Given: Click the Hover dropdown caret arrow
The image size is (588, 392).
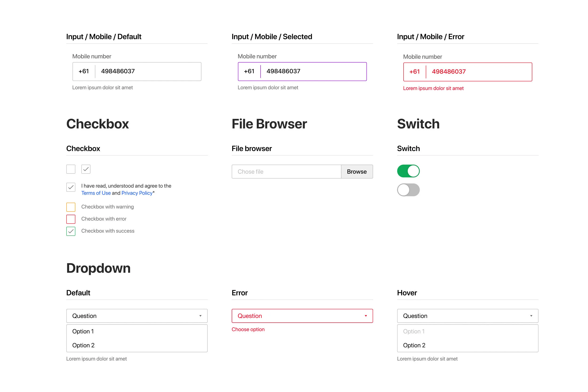Looking at the screenshot, I should (x=531, y=316).
